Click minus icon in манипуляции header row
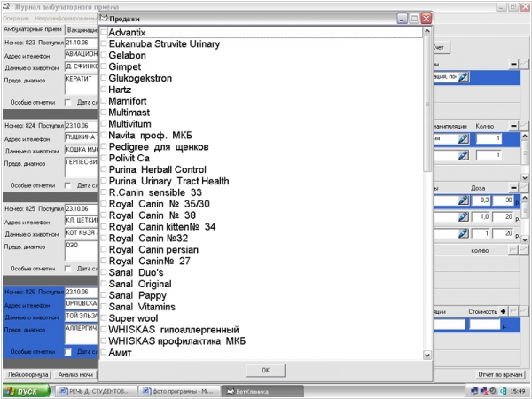 pyautogui.click(x=513, y=126)
